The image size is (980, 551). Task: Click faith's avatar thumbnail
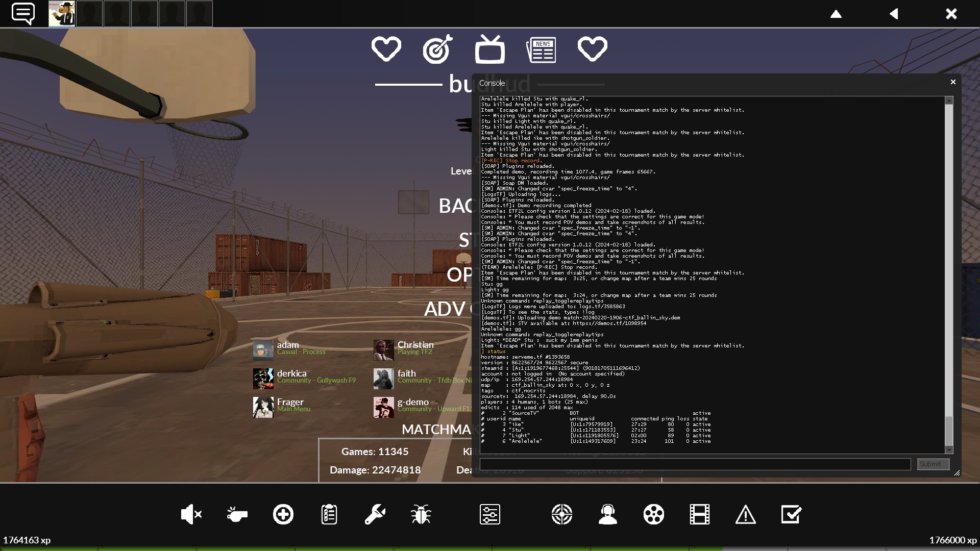(383, 379)
